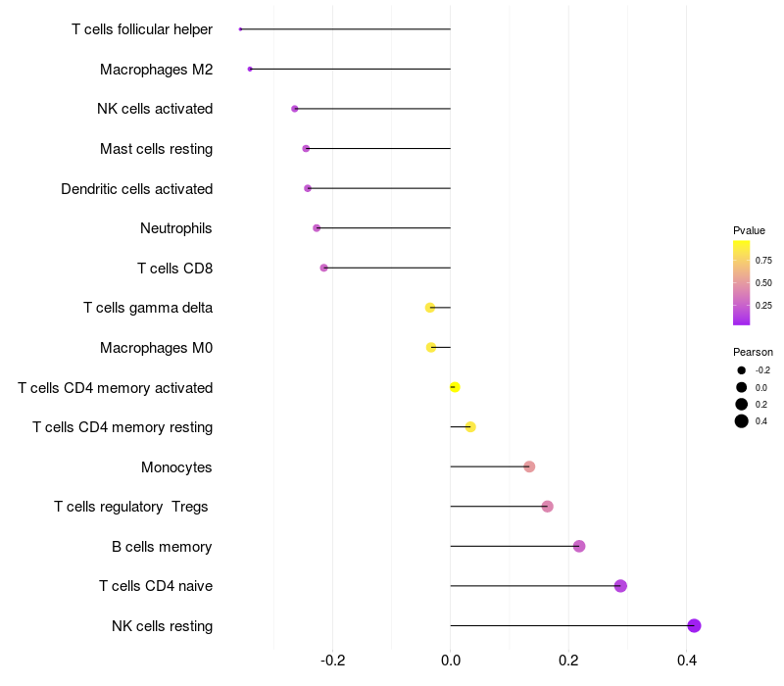Click the Pearson 0.4 size legend circle
The width and height of the screenshot is (784, 686).
[x=741, y=421]
